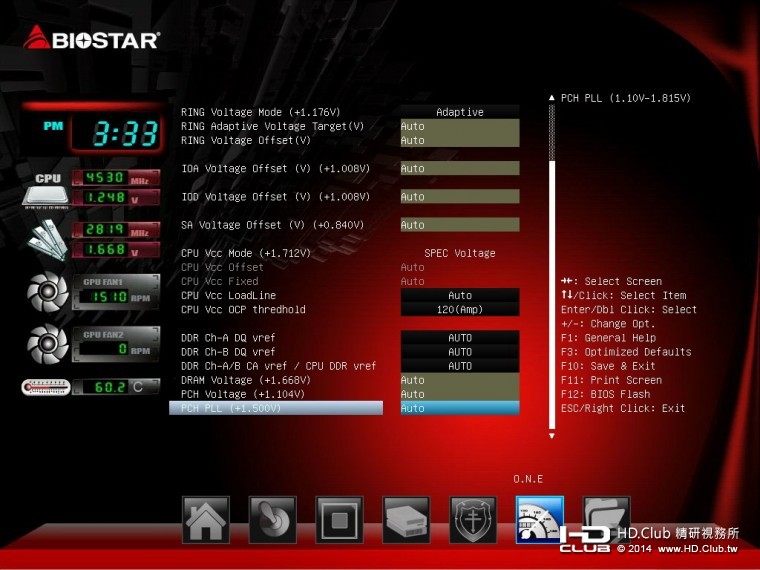Open CPU Vcc LoadLine Auto dropdown
Screen dimensions: 760x570
(x=459, y=295)
